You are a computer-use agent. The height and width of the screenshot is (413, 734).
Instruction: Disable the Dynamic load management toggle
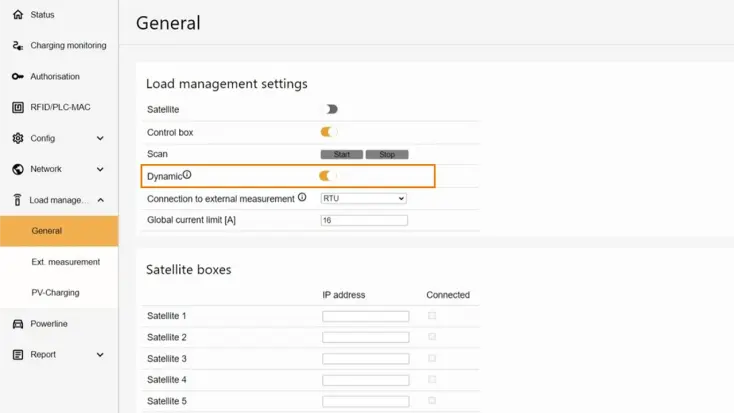[x=327, y=176]
